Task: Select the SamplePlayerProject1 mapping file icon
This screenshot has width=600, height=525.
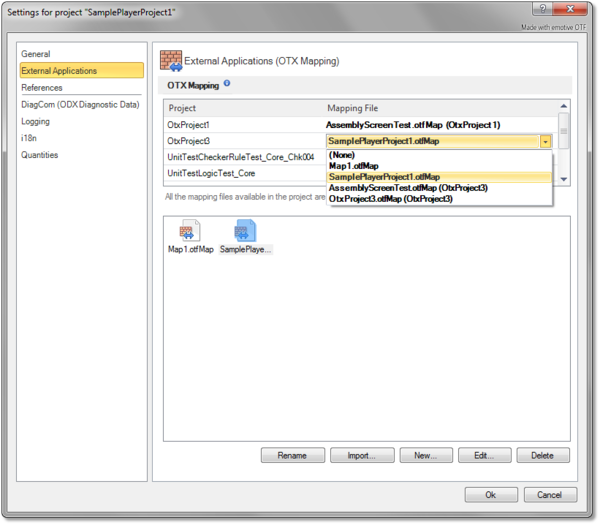Action: point(245,230)
